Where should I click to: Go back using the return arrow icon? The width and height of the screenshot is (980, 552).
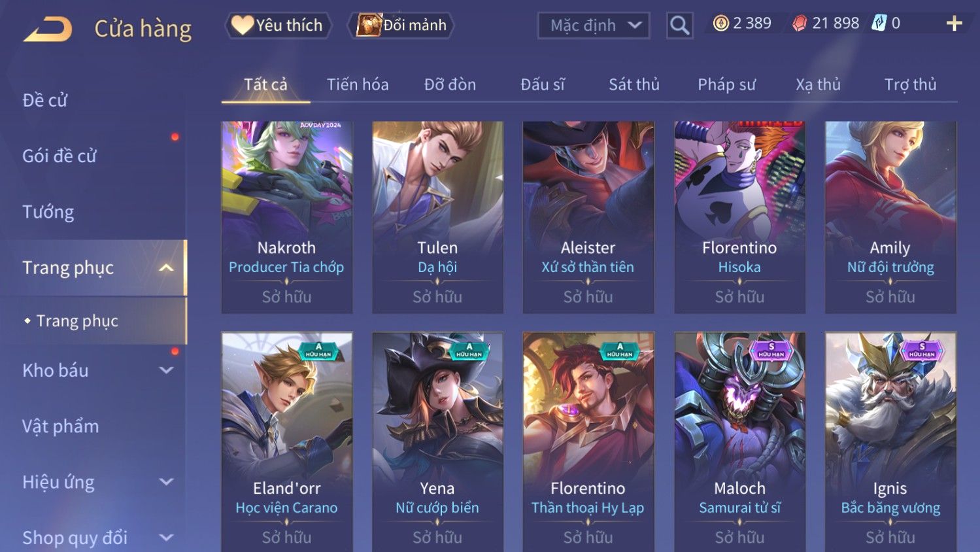[48, 29]
